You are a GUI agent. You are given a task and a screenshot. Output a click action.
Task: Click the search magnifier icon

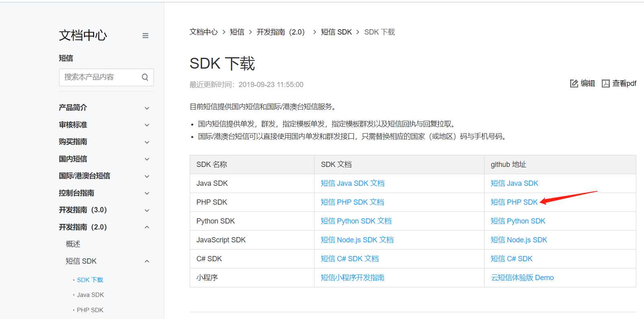(145, 77)
